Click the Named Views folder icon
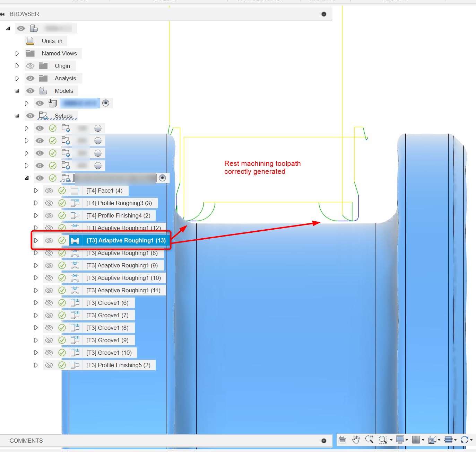The image size is (476, 452). [31, 53]
